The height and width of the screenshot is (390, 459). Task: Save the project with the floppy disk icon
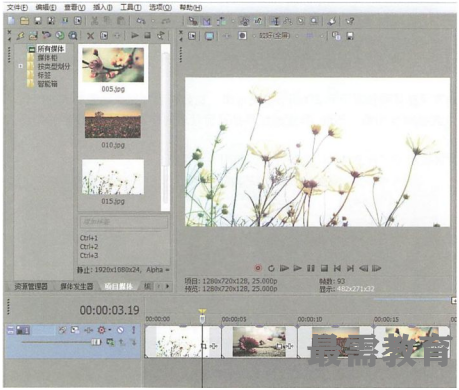pyautogui.click(x=38, y=21)
